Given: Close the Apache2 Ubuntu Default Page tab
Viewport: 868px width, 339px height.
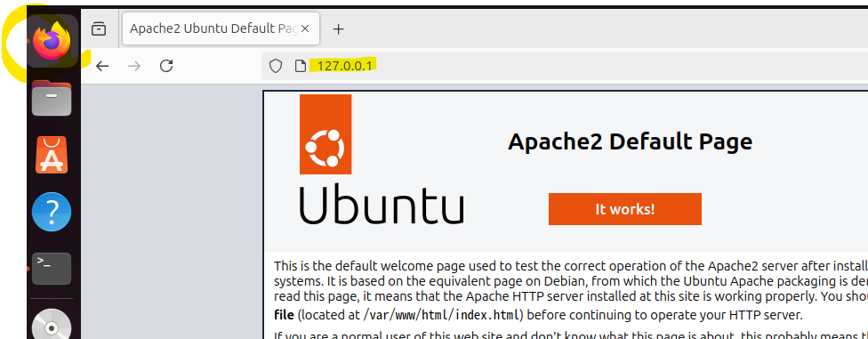Looking at the screenshot, I should pos(305,28).
